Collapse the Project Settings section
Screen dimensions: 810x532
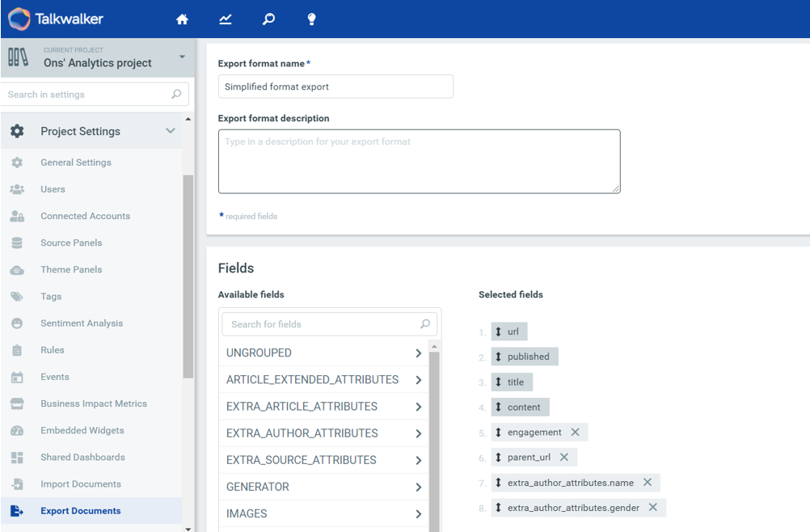[171, 130]
